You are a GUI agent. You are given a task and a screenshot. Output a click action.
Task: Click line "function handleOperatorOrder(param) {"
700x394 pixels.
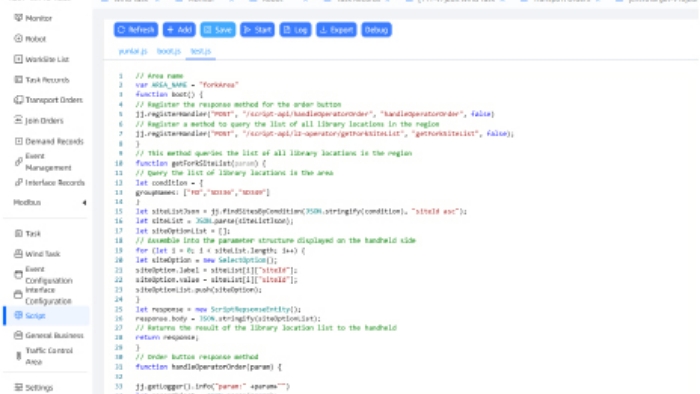pos(208,367)
